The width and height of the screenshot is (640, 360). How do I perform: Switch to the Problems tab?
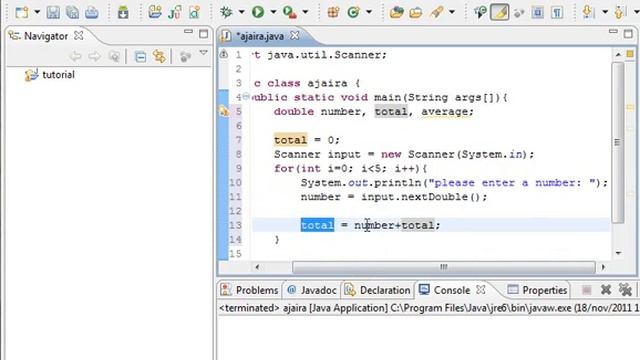click(250, 290)
